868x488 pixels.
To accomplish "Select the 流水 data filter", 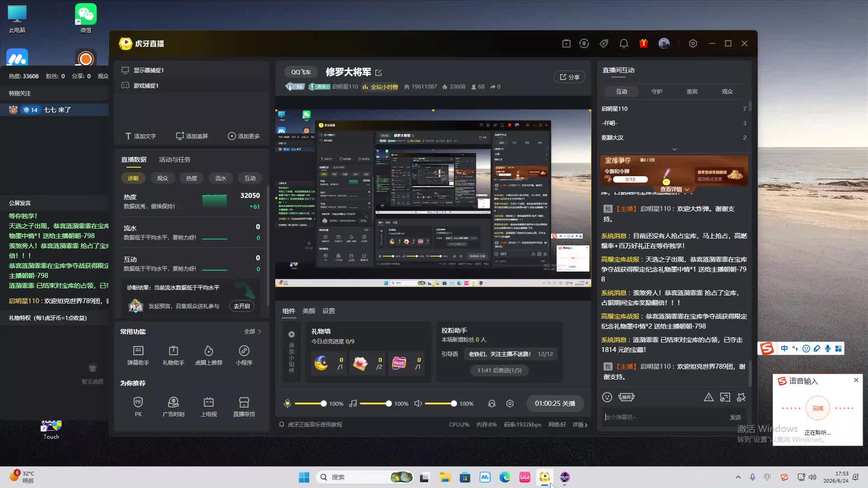I will pyautogui.click(x=221, y=178).
